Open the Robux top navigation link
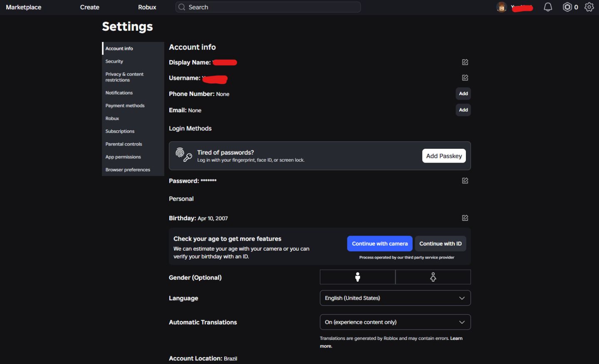Viewport: 599px width, 364px height. point(147,7)
